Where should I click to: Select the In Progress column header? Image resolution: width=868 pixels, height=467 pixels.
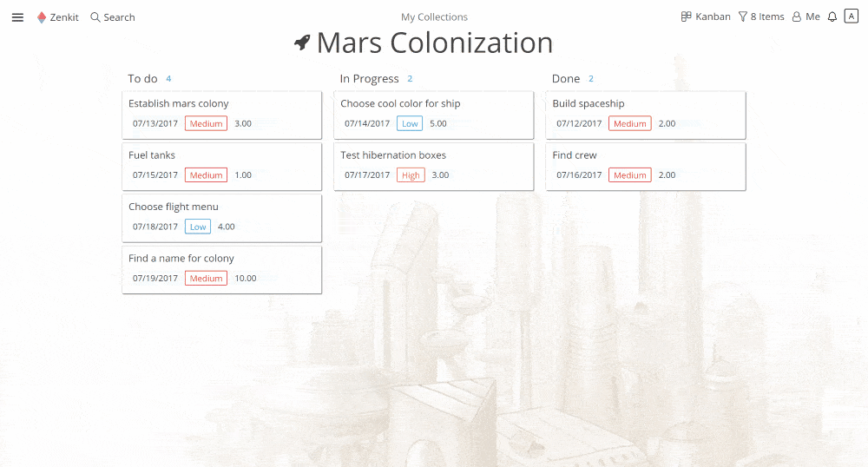(369, 79)
